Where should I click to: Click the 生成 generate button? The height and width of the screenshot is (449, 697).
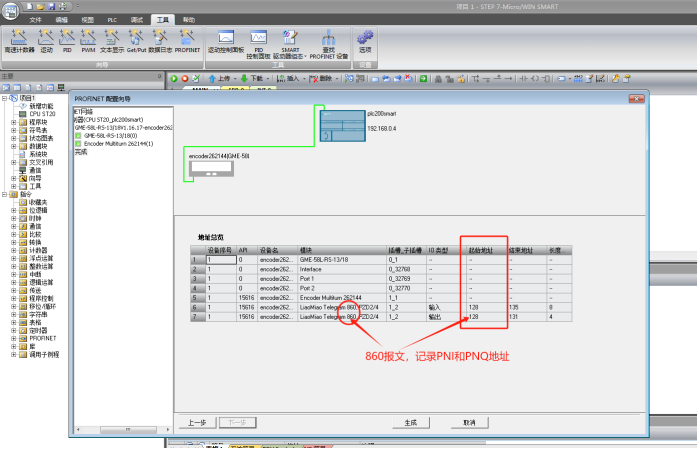pyautogui.click(x=411, y=422)
